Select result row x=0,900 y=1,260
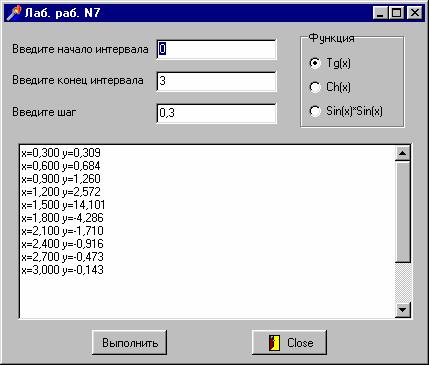 tap(61, 179)
